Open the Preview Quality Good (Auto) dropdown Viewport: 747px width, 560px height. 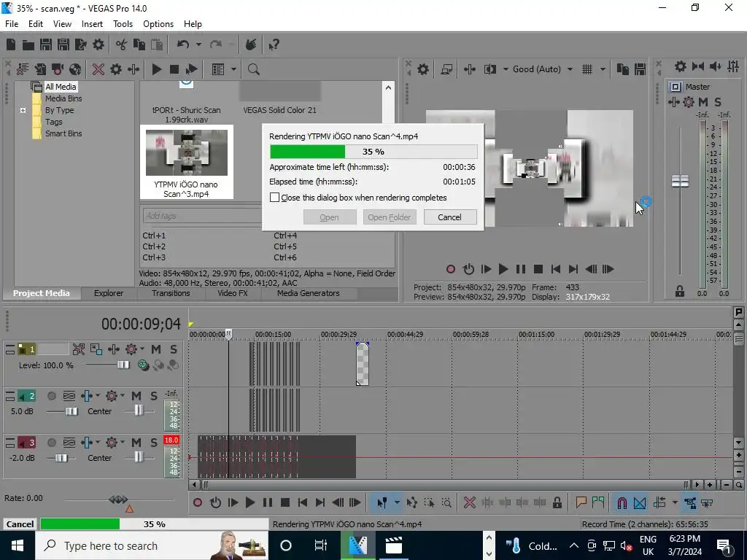pyautogui.click(x=570, y=69)
